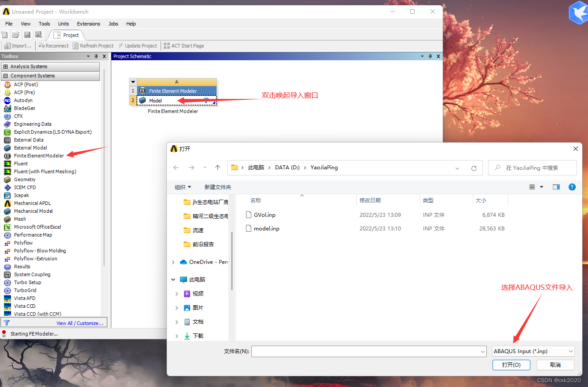This screenshot has width=588, height=387.
Task: Toggle preview pane in Open dialog
Action: coord(556,187)
